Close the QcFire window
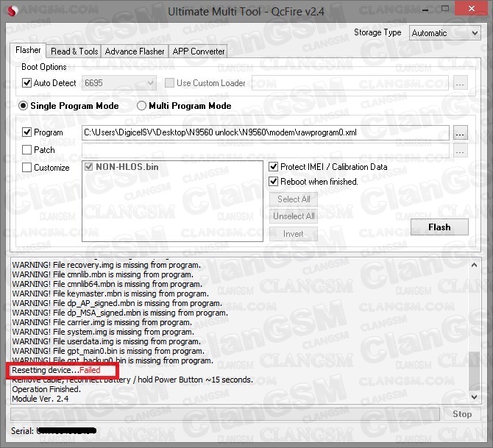493x448 pixels. 472,9
